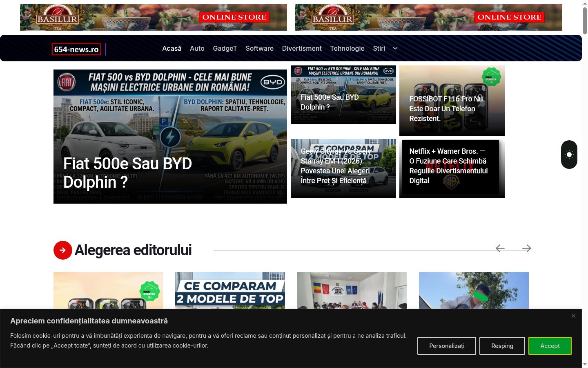Open the small Fiat 500e Sau BYD Dolphin card
588x368 pixels.
[343, 95]
